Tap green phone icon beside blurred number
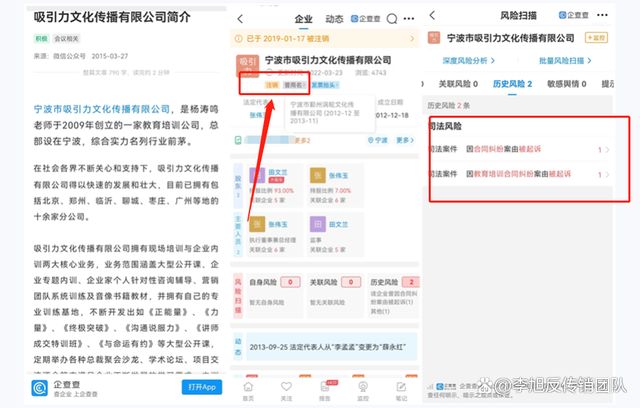Viewport: 640px width, 408px height. pos(238,140)
